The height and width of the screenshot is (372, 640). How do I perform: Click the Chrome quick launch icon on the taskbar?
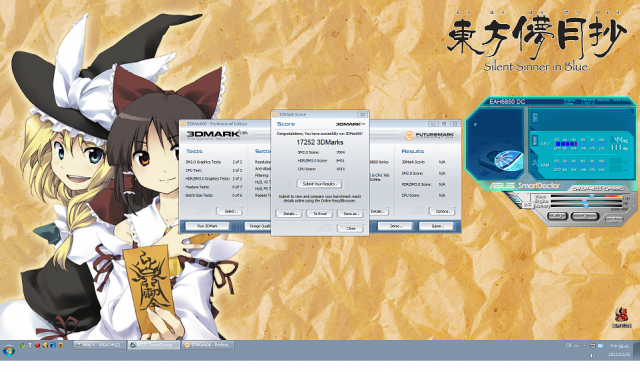pyautogui.click(x=22, y=345)
